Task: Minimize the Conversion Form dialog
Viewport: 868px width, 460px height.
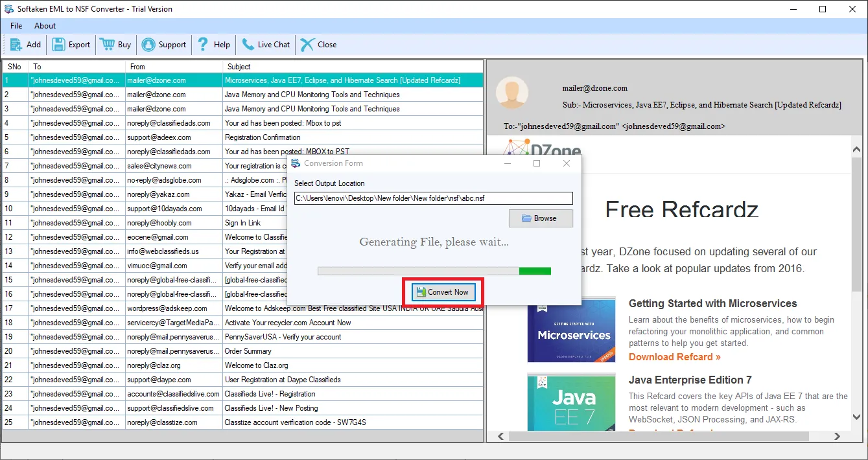Action: tap(507, 163)
